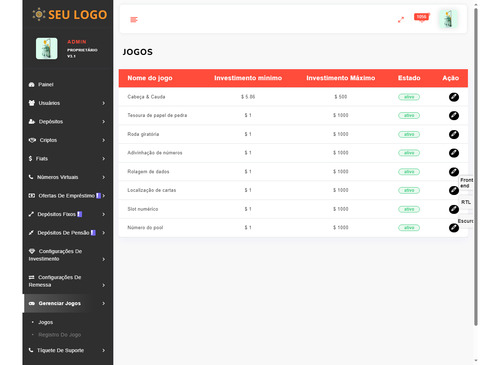Expand the Fiats submenu chevron
The height and width of the screenshot is (365, 500).
(x=104, y=159)
